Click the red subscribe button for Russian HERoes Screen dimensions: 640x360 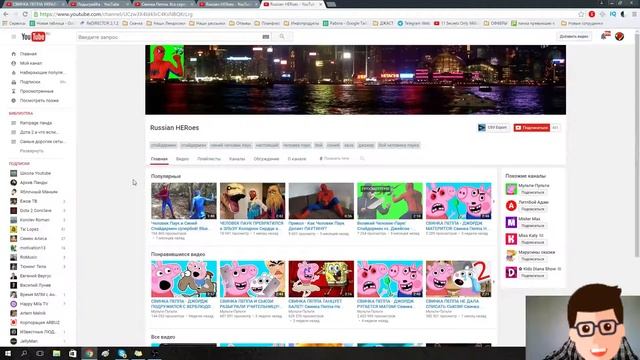point(531,128)
